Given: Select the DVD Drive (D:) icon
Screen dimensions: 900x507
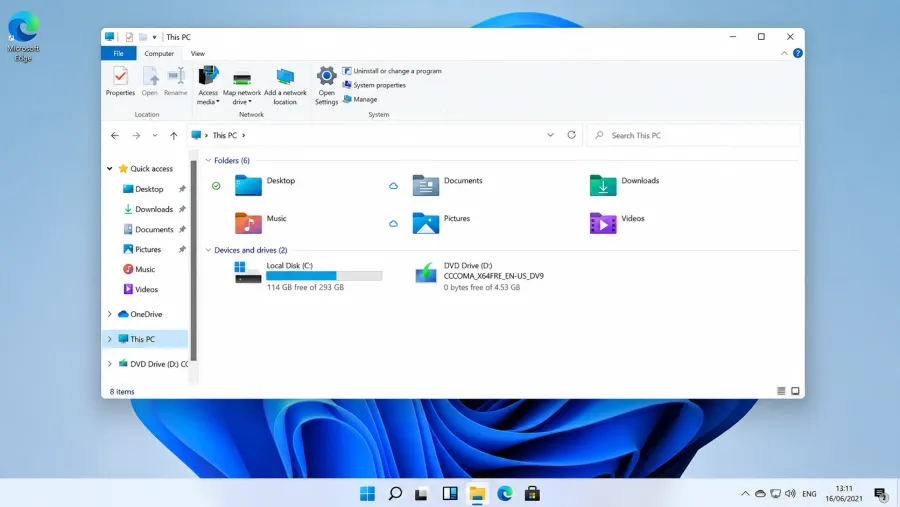Looking at the screenshot, I should click(425, 273).
